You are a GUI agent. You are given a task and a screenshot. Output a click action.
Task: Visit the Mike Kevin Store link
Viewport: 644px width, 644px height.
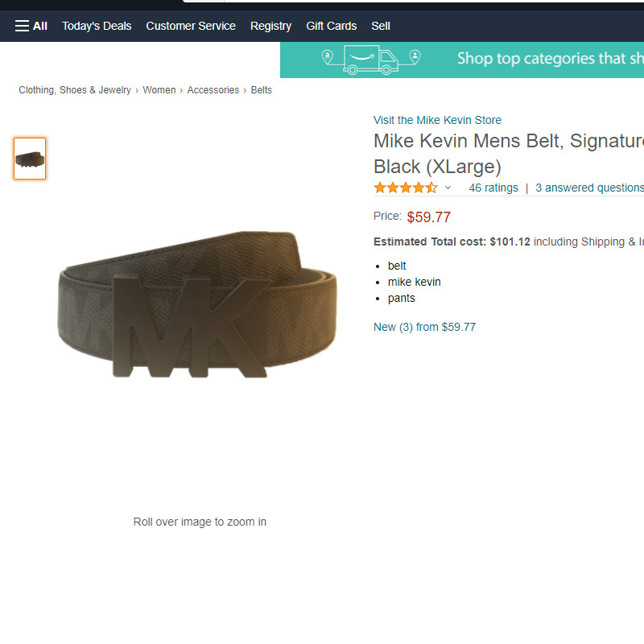coord(437,120)
